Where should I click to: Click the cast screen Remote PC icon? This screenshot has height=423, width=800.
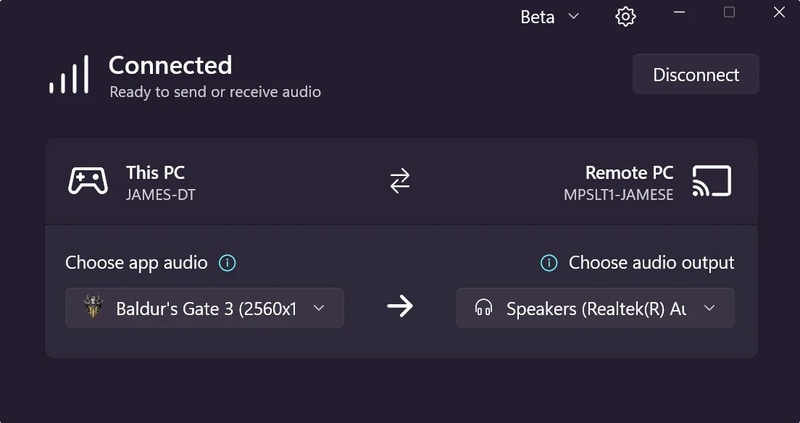(x=711, y=181)
